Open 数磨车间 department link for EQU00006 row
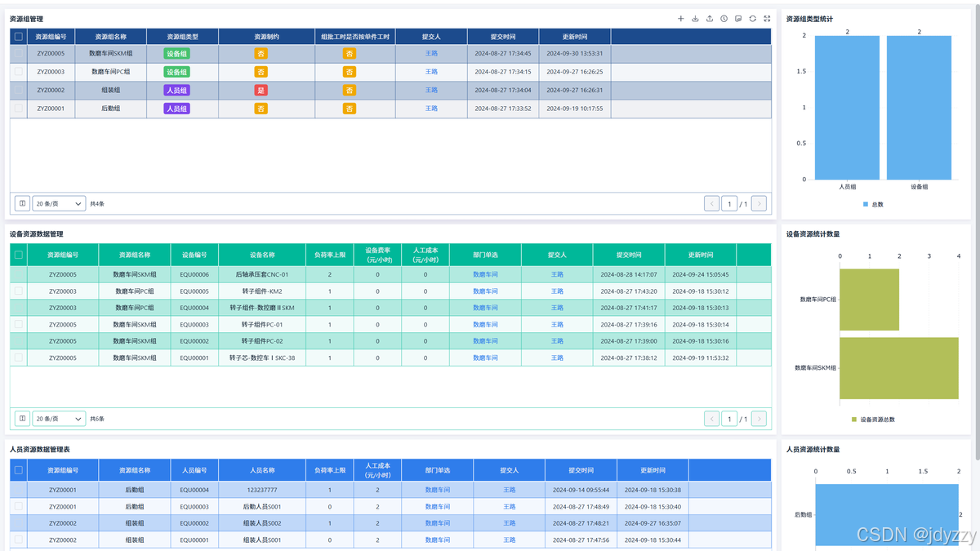 485,274
